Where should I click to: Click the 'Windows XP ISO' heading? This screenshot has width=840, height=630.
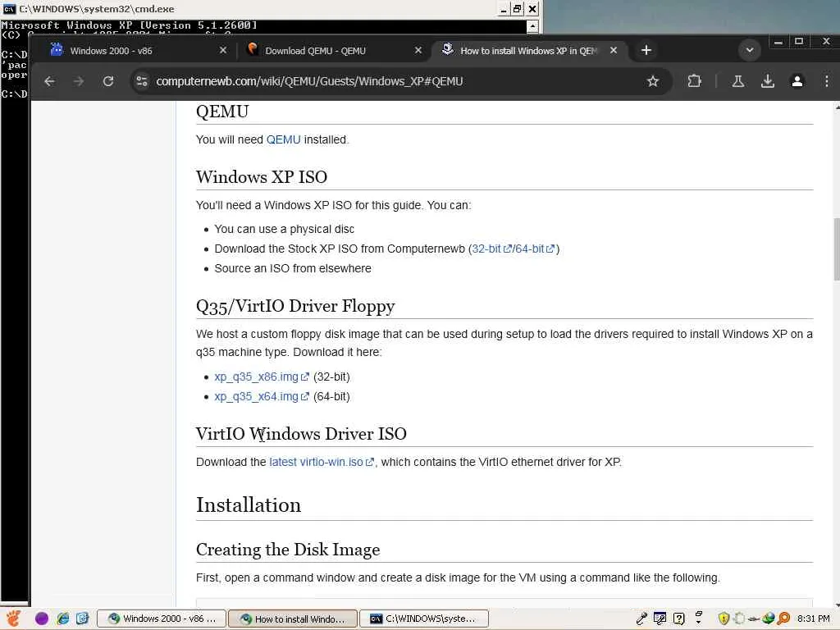tap(262, 177)
